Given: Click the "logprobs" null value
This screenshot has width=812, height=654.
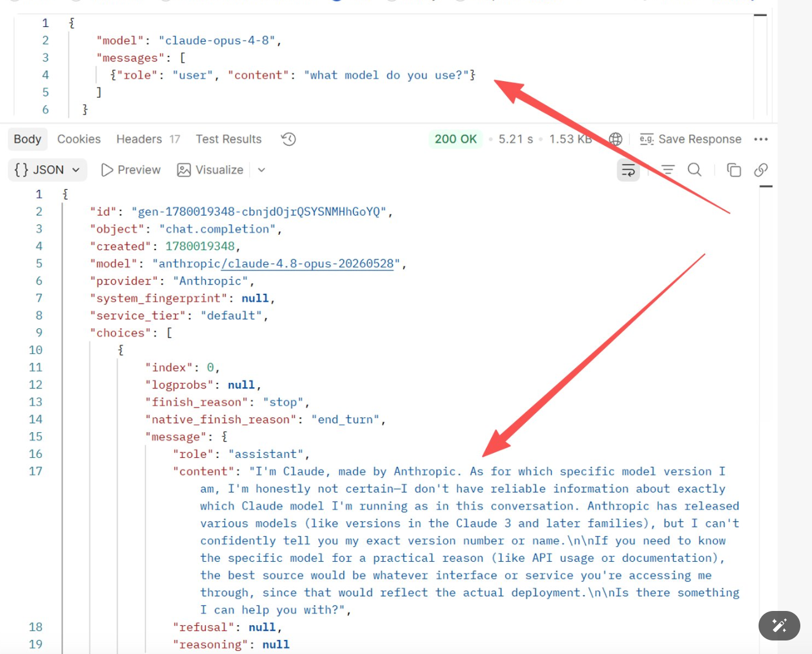Looking at the screenshot, I should coord(241,385).
